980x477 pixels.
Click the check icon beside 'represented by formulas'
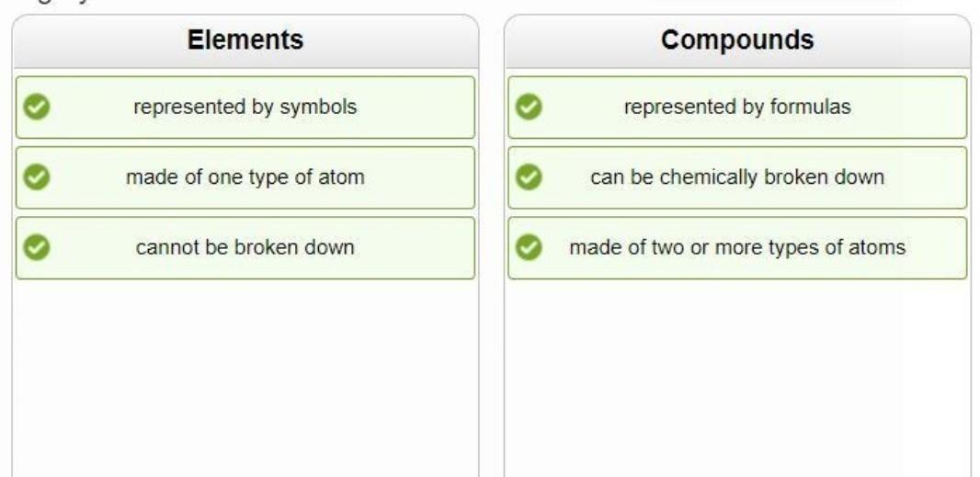tap(528, 108)
